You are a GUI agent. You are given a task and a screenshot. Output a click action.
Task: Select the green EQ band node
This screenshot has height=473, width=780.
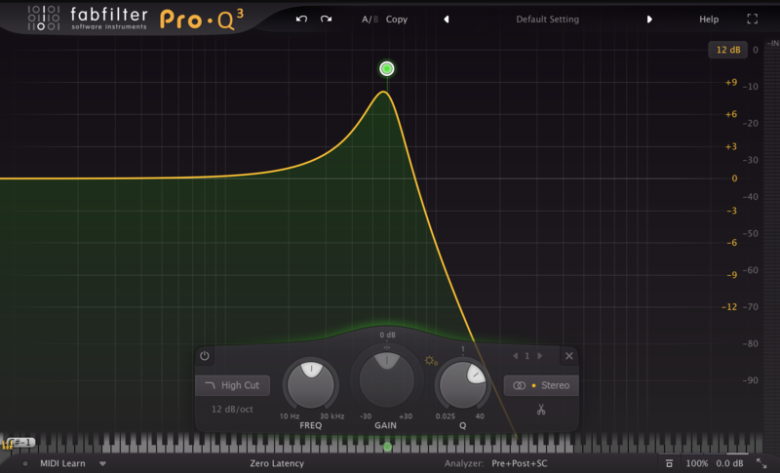(387, 69)
